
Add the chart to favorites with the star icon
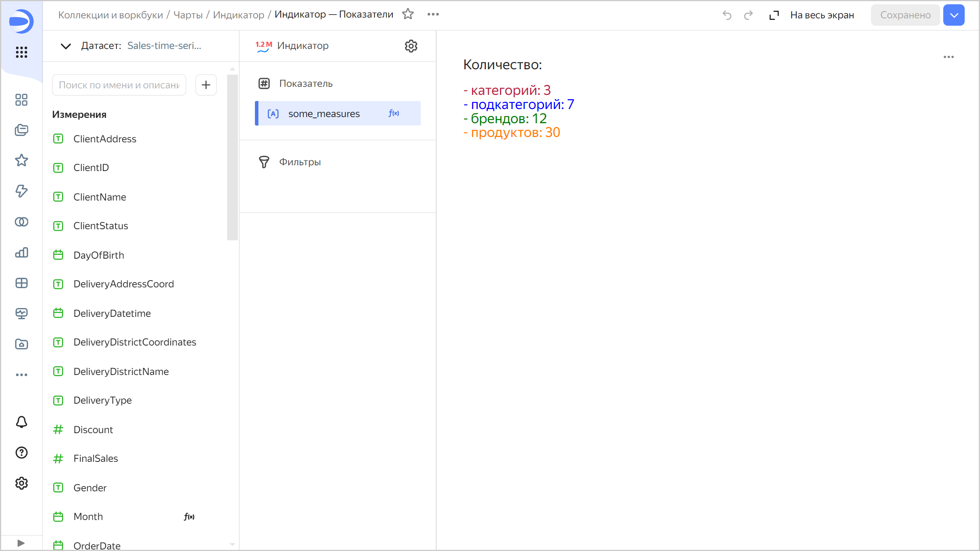(x=408, y=14)
